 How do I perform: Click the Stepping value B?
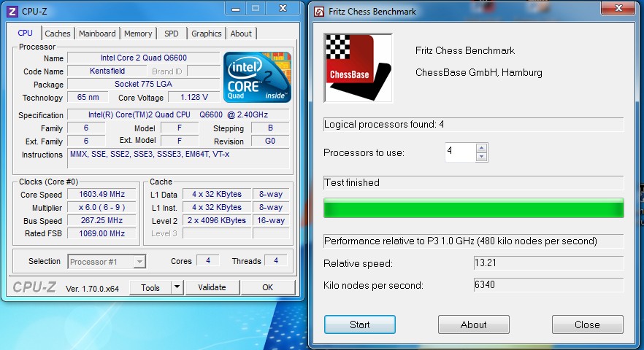tap(270, 128)
